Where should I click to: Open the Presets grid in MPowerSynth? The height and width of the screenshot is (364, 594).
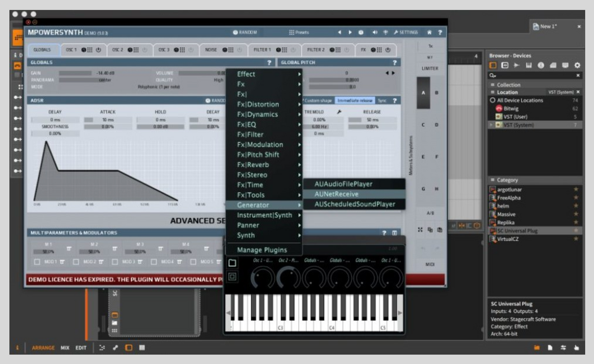(299, 32)
